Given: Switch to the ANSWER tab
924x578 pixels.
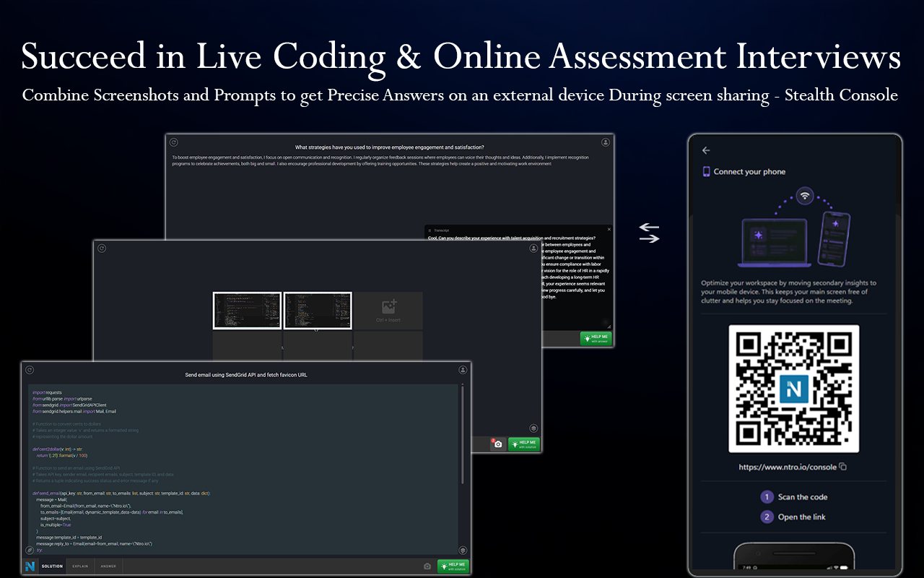Looking at the screenshot, I should [x=108, y=566].
